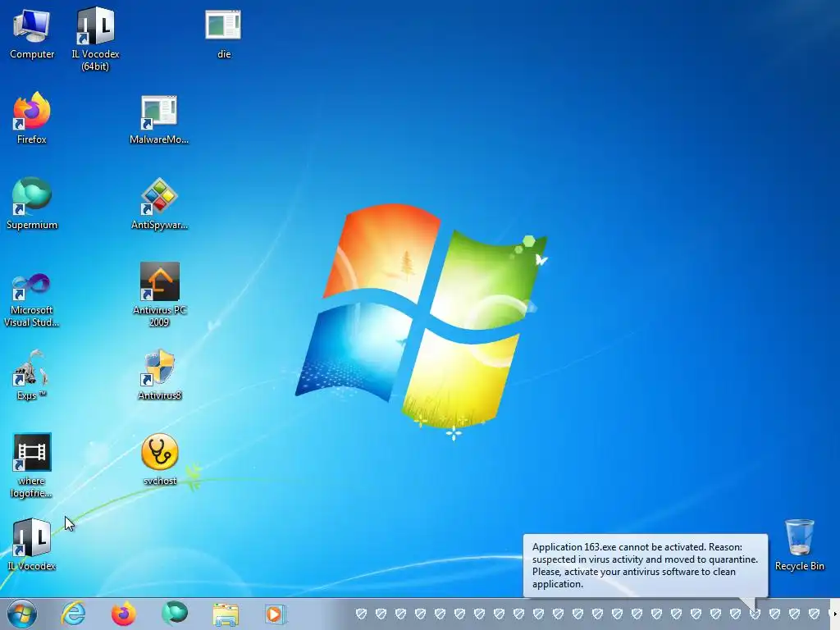Image resolution: width=840 pixels, height=630 pixels.
Task: Select the where logofrie... video shortcut
Action: 32,466
